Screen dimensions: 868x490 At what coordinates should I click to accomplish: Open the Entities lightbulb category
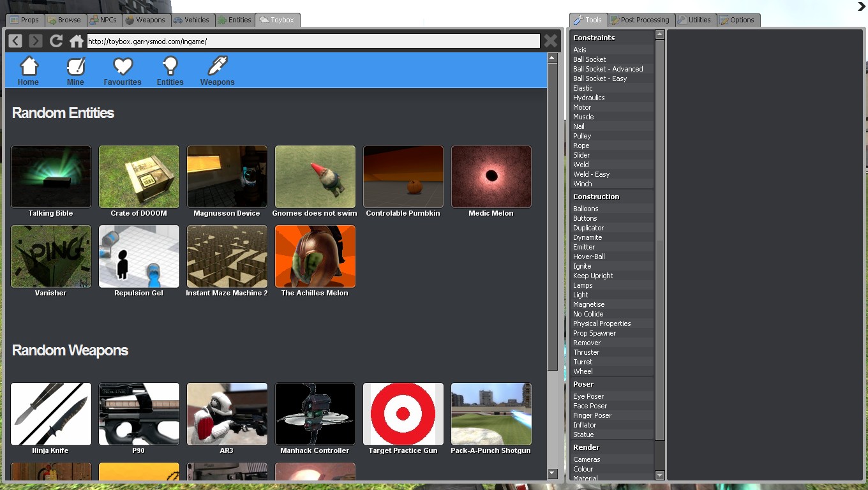coord(170,70)
